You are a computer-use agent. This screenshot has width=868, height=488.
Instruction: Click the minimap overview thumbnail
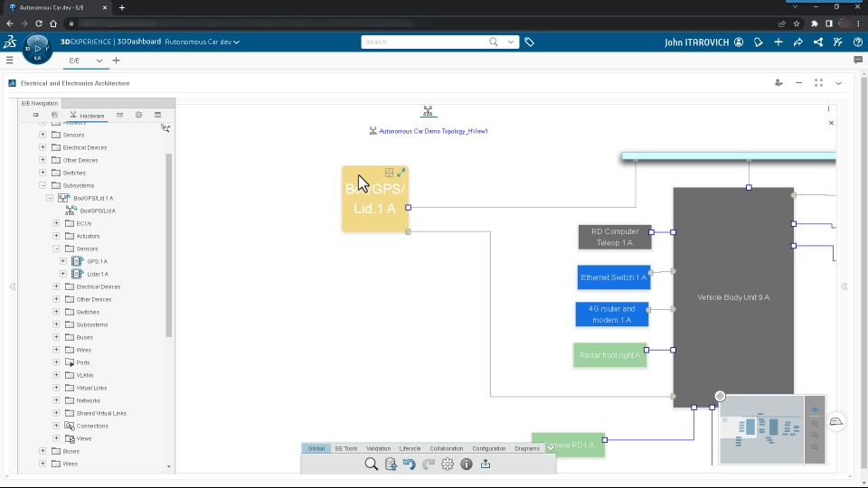[x=761, y=429]
